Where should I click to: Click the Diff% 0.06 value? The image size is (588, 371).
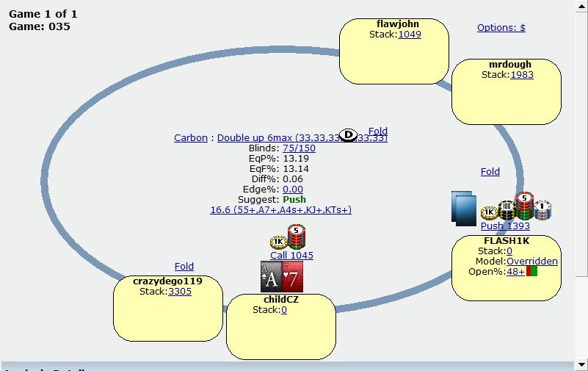(293, 179)
